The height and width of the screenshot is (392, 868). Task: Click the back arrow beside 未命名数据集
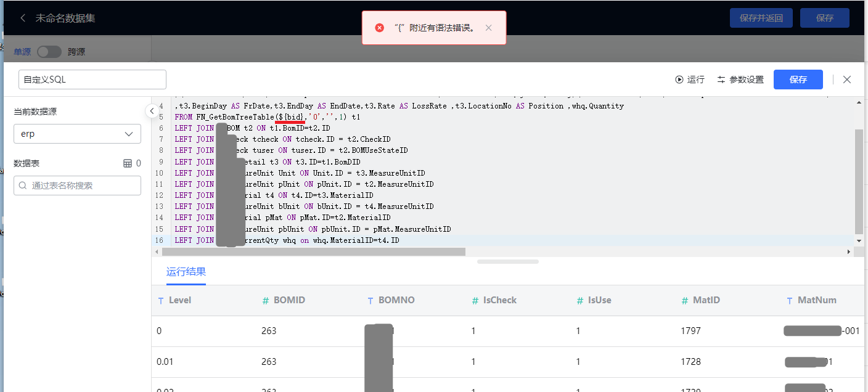(23, 18)
